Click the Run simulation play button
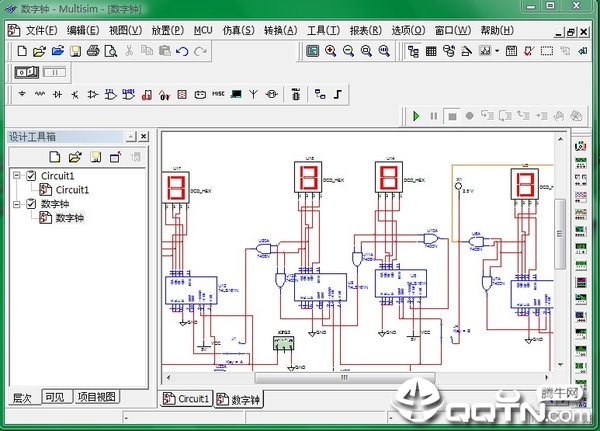The image size is (600, 431). pyautogui.click(x=416, y=116)
